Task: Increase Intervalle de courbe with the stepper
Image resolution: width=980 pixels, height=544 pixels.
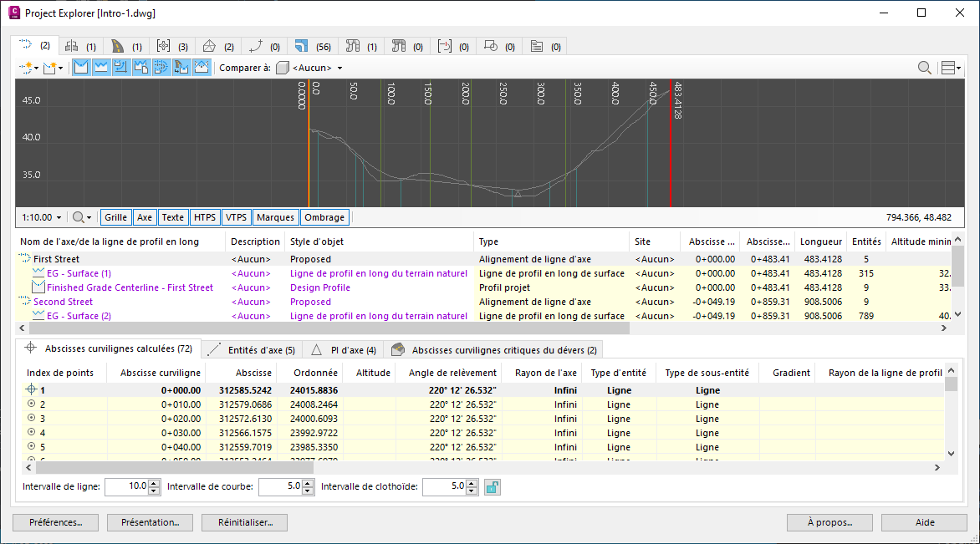Action: pyautogui.click(x=307, y=482)
